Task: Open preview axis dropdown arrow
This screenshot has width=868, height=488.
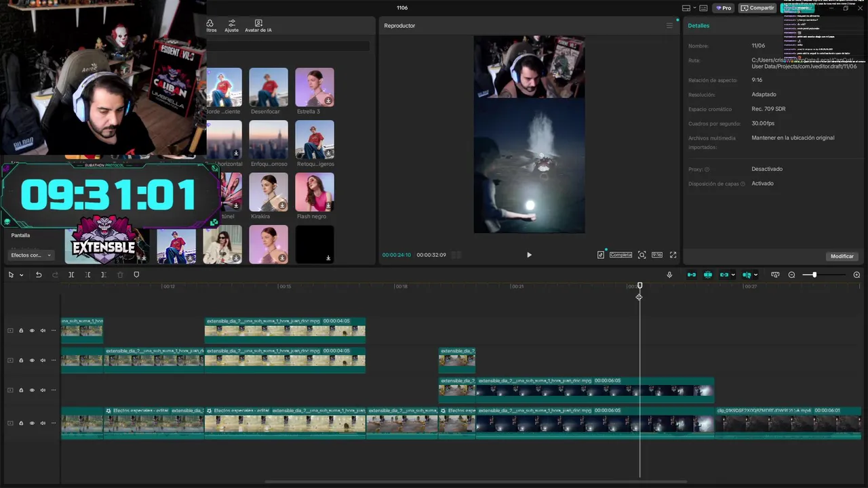Action: click(x=755, y=274)
